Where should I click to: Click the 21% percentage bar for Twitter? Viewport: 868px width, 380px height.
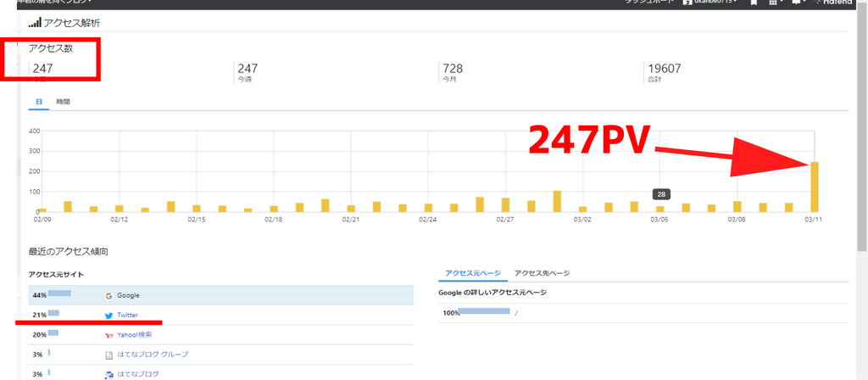[x=53, y=313]
